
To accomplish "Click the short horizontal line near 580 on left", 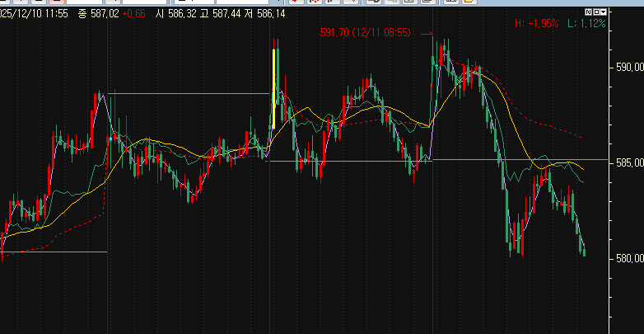I will coord(58,252).
